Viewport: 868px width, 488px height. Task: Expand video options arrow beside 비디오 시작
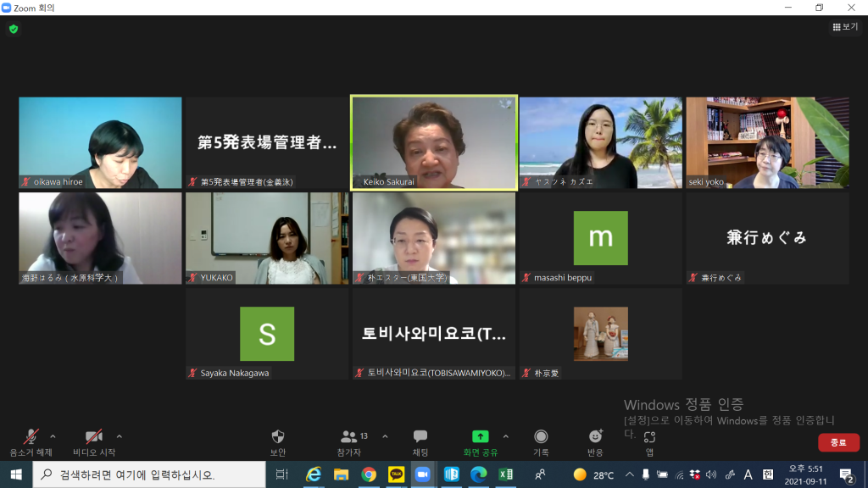(119, 436)
